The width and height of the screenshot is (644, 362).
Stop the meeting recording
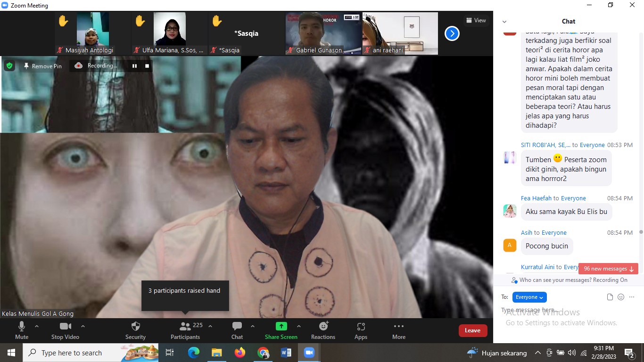click(147, 66)
